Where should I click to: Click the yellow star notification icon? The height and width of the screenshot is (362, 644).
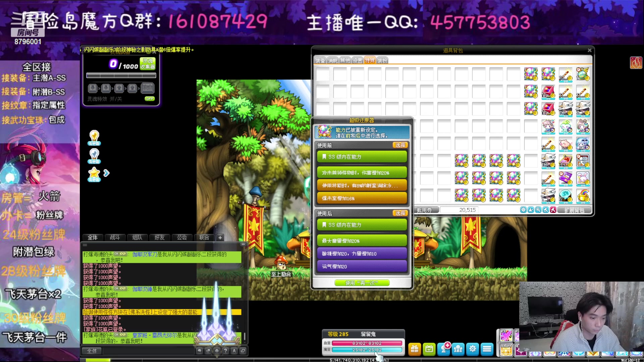tap(94, 174)
